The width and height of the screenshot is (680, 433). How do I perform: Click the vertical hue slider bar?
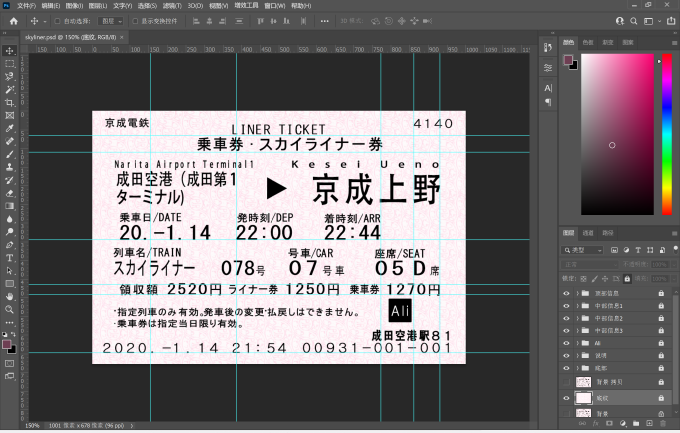(x=667, y=134)
